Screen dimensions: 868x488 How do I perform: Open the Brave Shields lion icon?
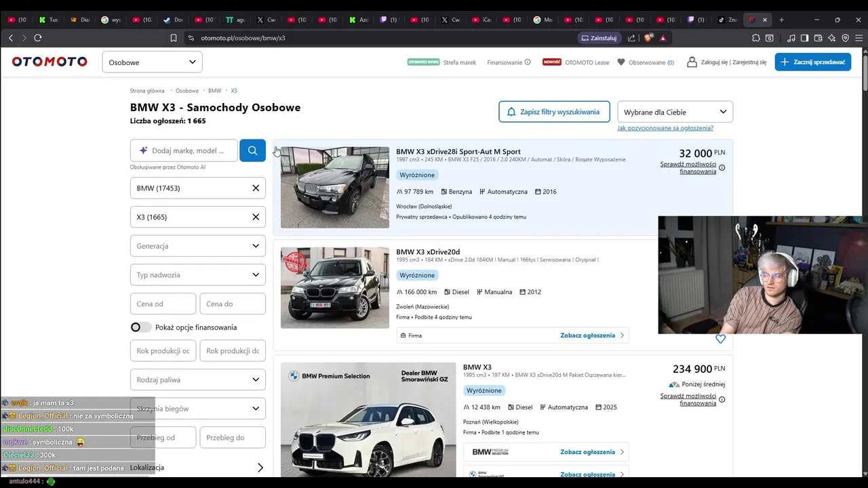coord(650,38)
